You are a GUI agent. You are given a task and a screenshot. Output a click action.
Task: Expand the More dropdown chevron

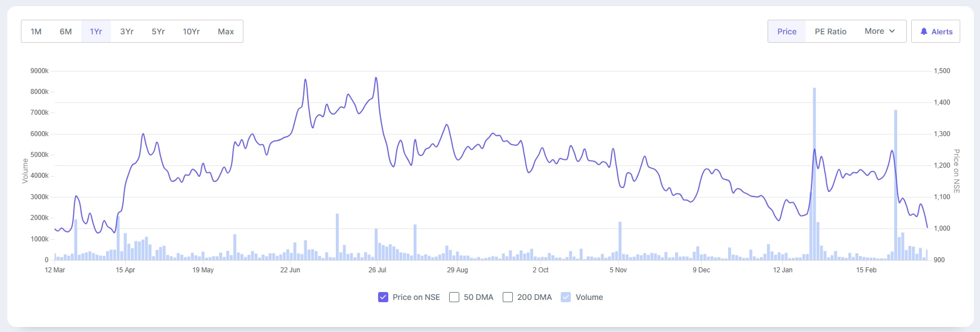pyautogui.click(x=892, y=31)
